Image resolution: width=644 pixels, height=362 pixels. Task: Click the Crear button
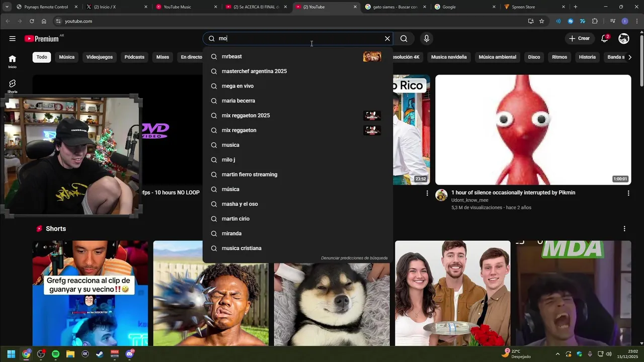point(579,39)
